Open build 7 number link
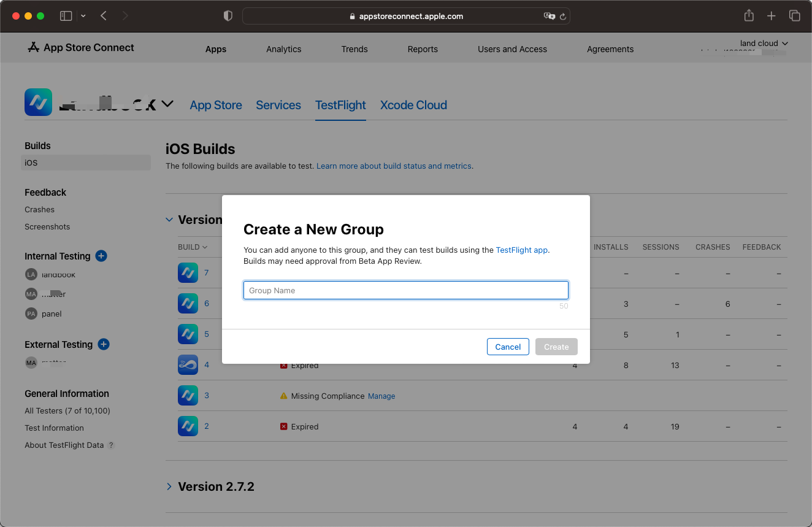The height and width of the screenshot is (527, 812). pos(207,272)
